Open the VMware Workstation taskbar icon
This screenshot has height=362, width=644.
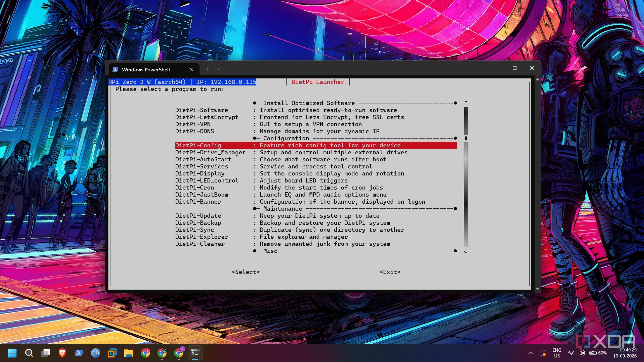click(x=112, y=353)
